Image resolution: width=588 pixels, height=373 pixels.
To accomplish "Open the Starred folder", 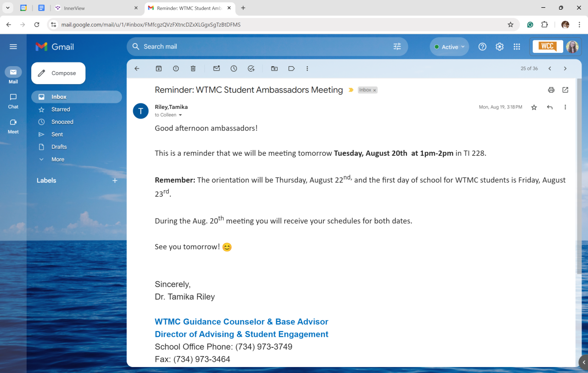I will tap(61, 109).
